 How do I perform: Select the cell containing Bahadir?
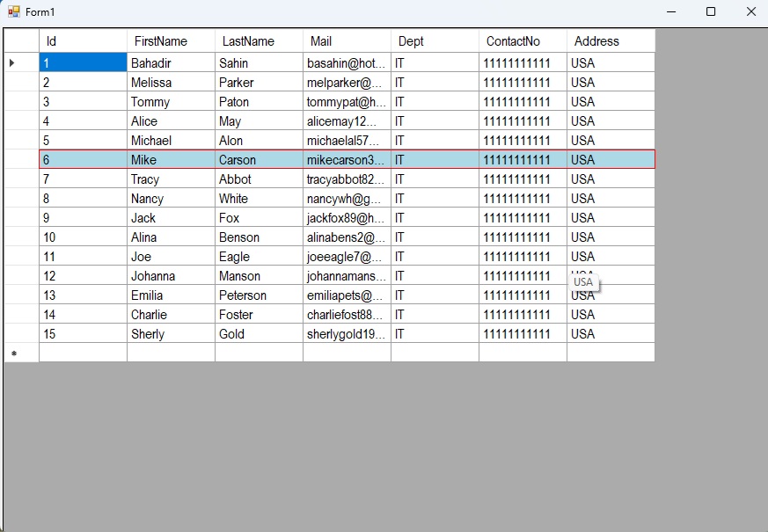(171, 63)
